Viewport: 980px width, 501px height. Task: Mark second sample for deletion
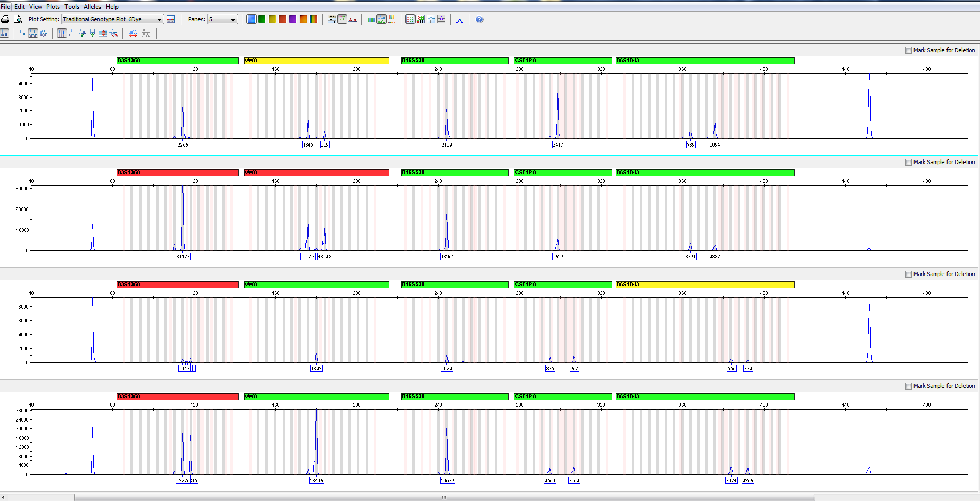908,162
